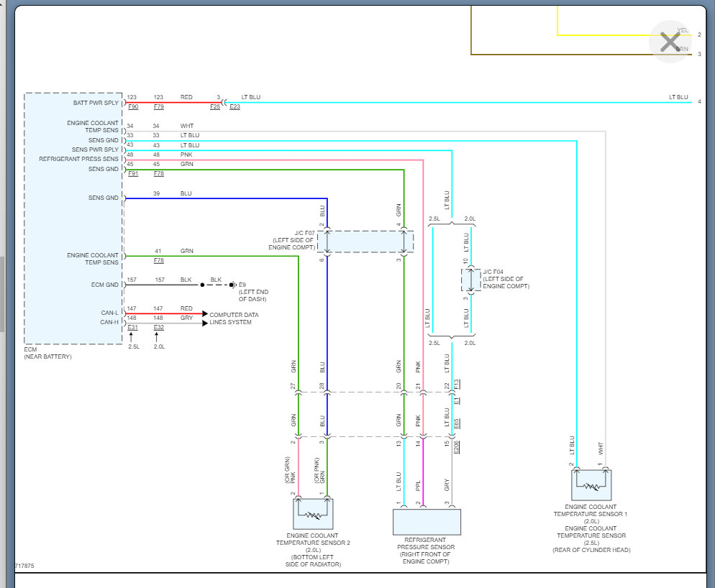Click the Refrigerant Pressure Sensor component box
Image resolution: width=715 pixels, height=588 pixels.
427,523
